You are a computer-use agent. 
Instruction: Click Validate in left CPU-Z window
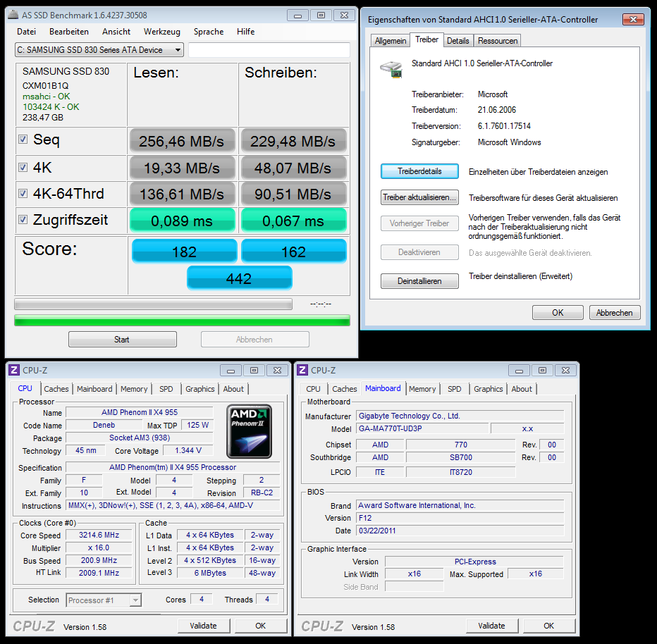(204, 626)
